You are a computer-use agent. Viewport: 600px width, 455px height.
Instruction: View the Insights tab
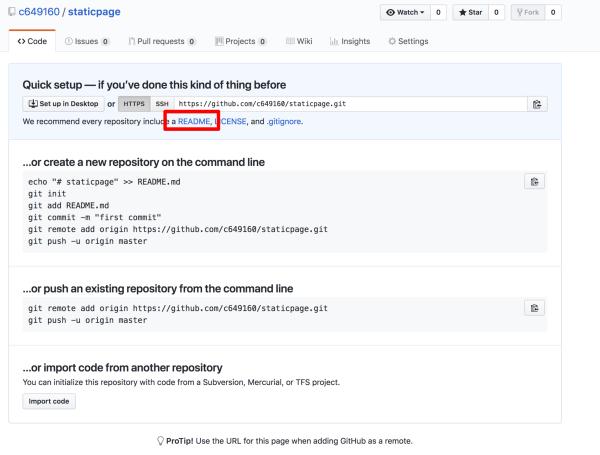click(x=350, y=41)
